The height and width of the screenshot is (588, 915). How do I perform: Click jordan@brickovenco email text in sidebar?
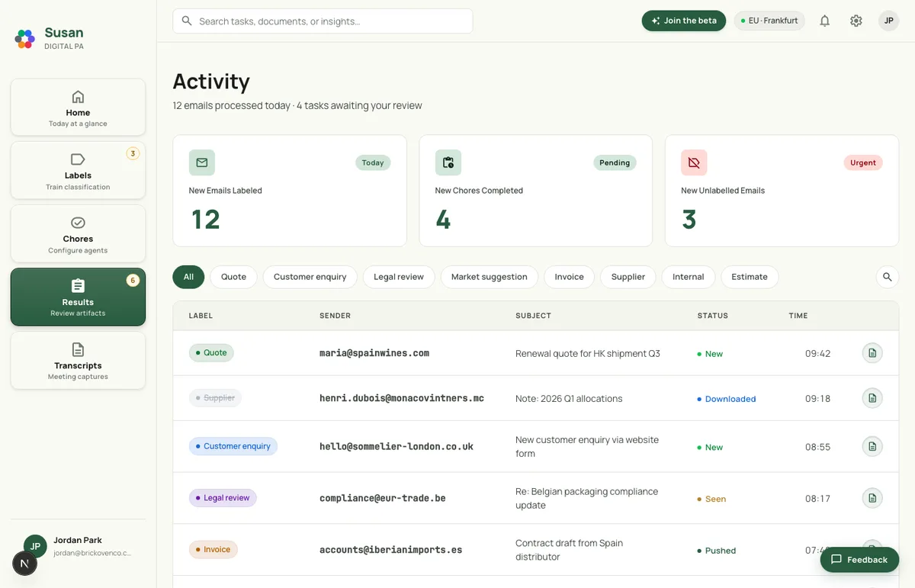(x=92, y=553)
